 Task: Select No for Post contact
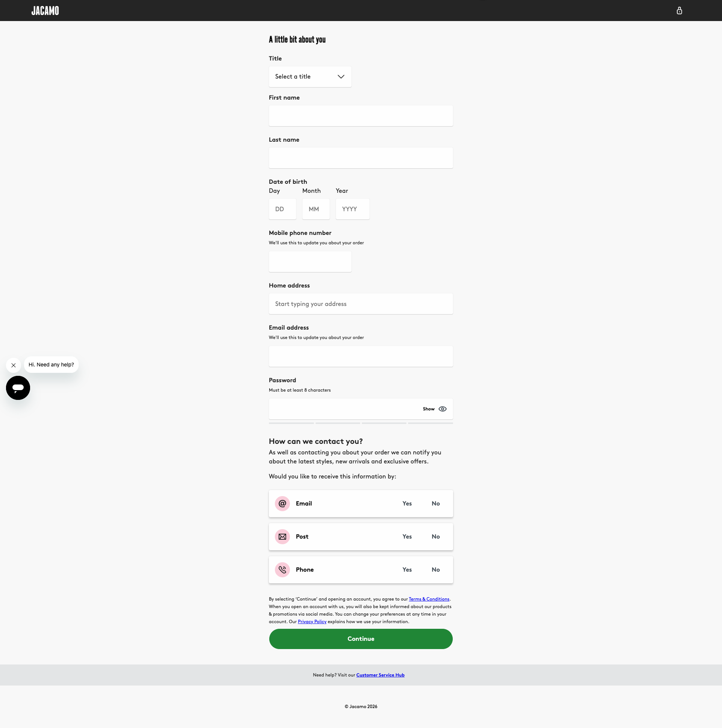(x=435, y=537)
